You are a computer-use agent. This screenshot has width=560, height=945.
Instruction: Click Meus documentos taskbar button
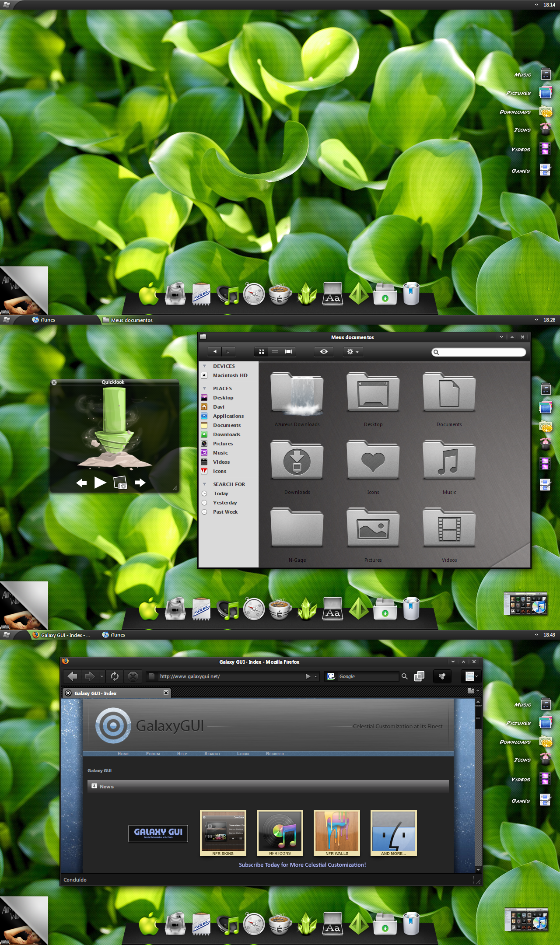point(128,320)
